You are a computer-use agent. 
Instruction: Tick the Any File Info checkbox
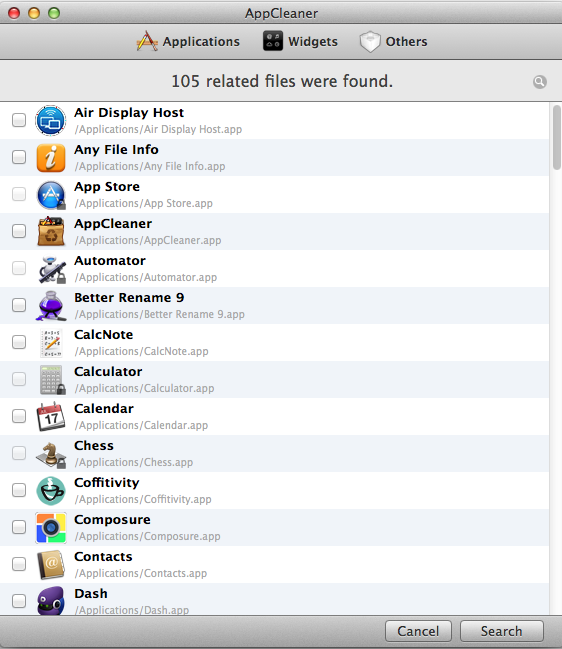19,157
